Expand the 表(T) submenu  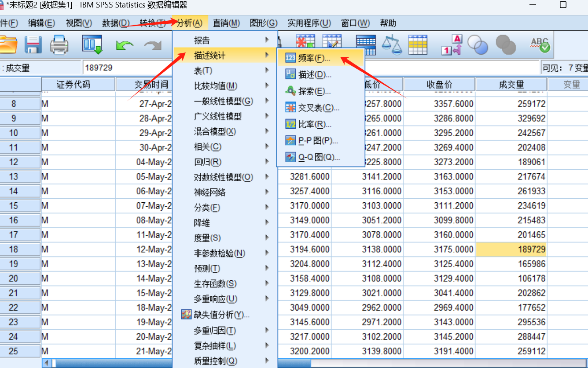(225, 71)
